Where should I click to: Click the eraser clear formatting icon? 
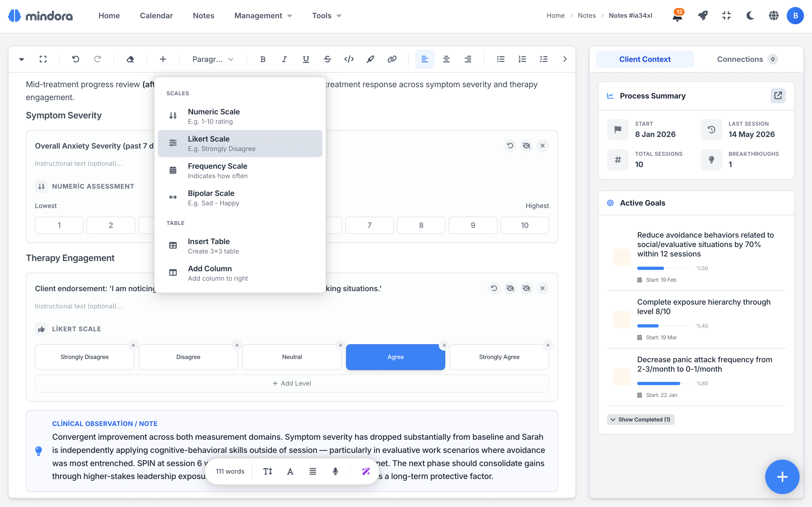point(130,59)
